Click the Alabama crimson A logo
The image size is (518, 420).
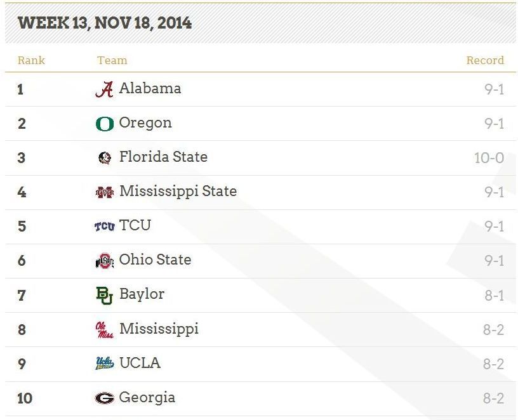[104, 89]
